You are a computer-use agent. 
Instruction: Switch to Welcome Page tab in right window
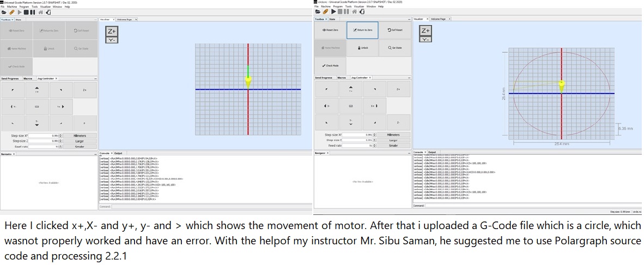click(439, 19)
